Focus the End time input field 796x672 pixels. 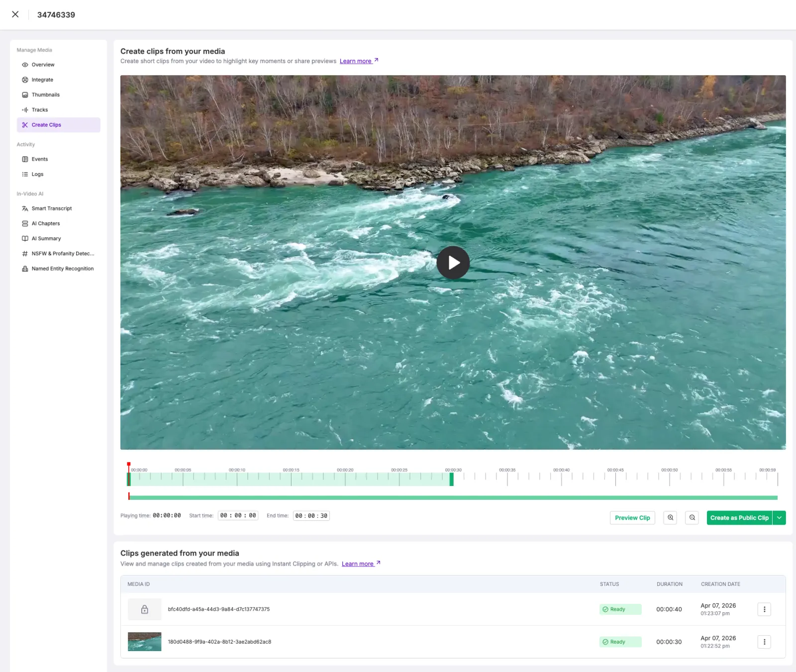pos(311,516)
